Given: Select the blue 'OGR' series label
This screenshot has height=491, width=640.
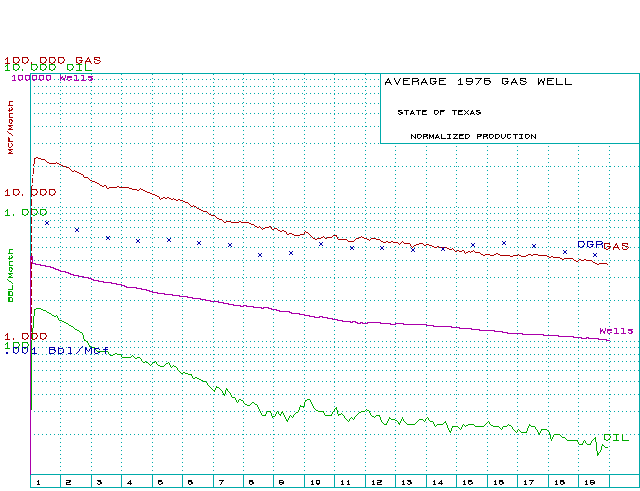Looking at the screenshot, I should coord(590,244).
